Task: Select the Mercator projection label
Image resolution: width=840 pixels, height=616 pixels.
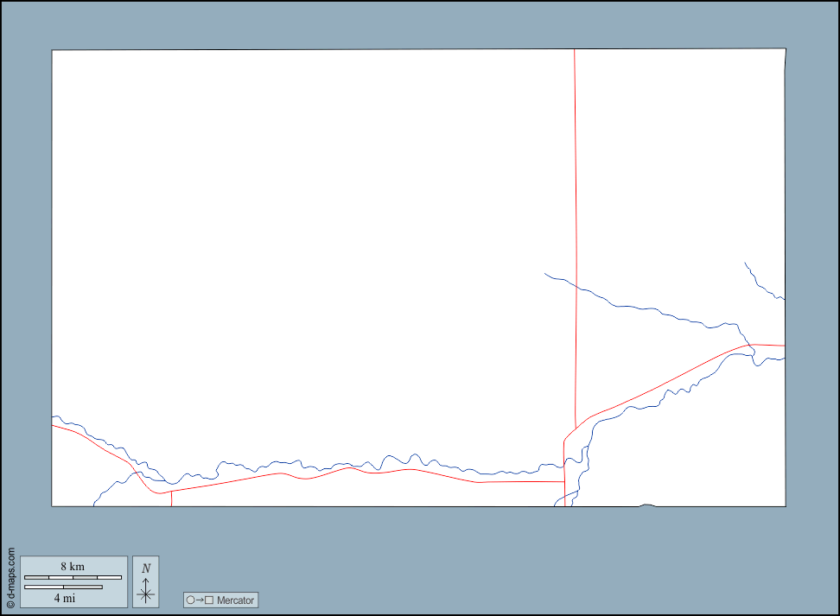Action: [x=235, y=600]
